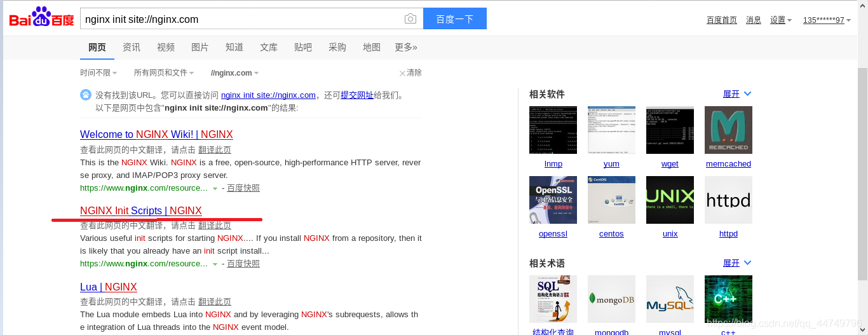Translate the Lua NGINX result page
The image size is (868, 335).
pos(215,302)
